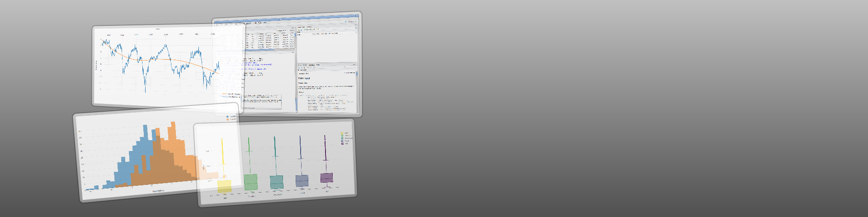
Task: Select the teal box in the box plot
Action: tap(276, 182)
